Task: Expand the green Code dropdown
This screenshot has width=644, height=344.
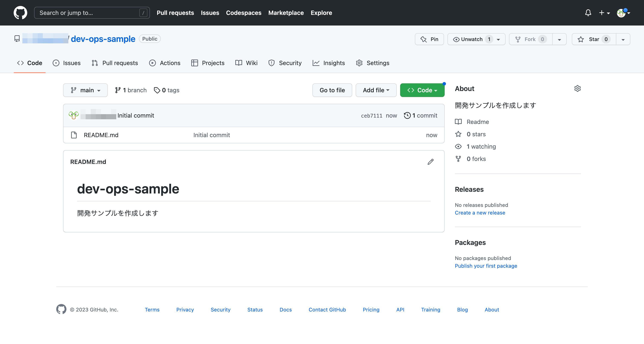Action: point(422,90)
